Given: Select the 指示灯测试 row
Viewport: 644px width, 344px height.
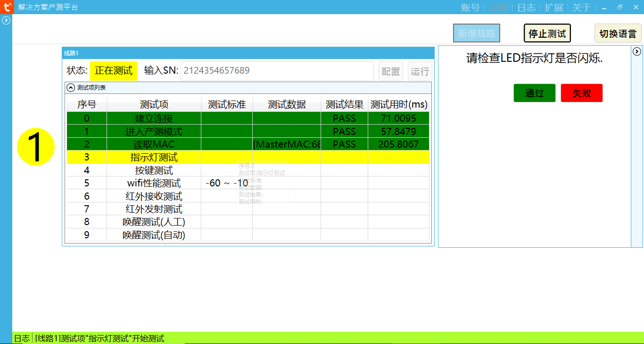Looking at the screenshot, I should click(x=154, y=157).
